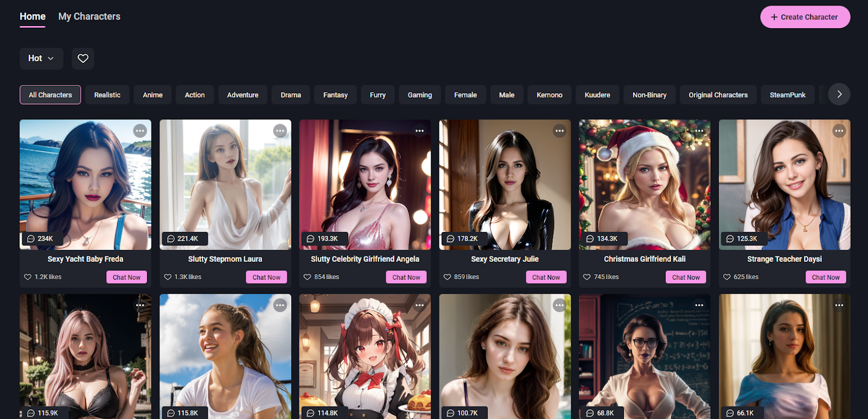Click the Slutty Stepmom Laura name

point(225,259)
